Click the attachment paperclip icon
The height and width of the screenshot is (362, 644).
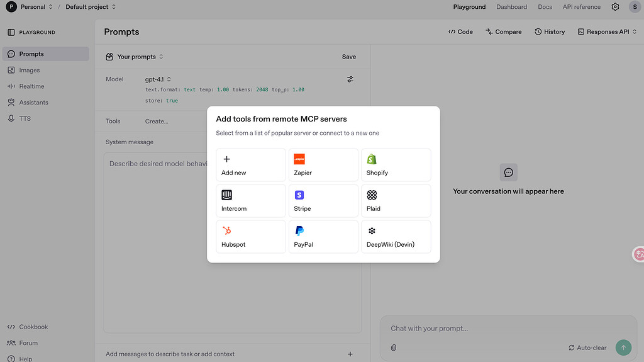(394, 348)
